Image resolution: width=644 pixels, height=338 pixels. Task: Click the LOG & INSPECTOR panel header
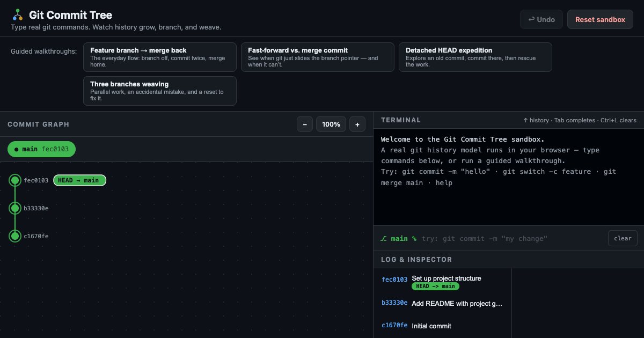(x=416, y=260)
